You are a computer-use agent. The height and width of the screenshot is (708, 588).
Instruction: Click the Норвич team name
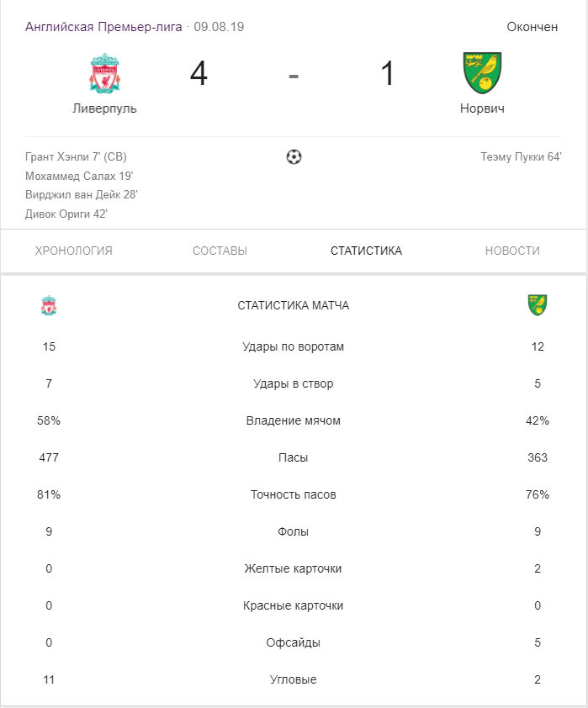pyautogui.click(x=482, y=108)
